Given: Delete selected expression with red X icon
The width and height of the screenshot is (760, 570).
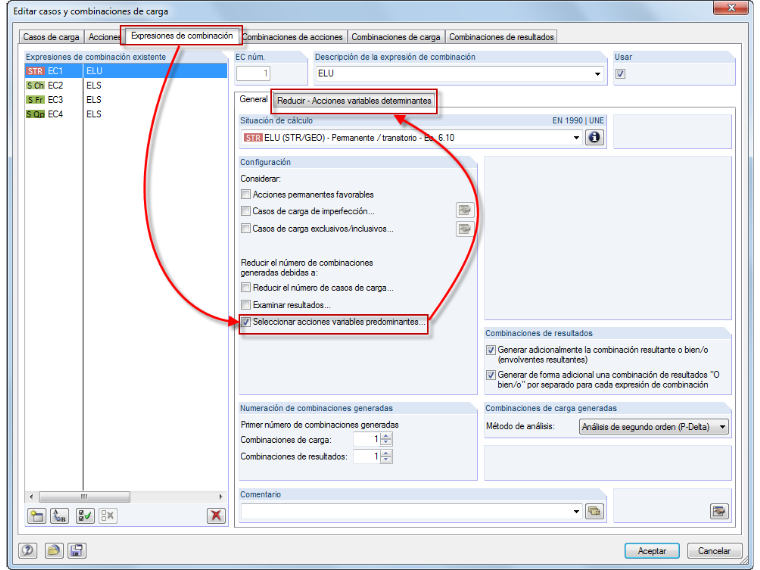Looking at the screenshot, I should click(x=216, y=516).
